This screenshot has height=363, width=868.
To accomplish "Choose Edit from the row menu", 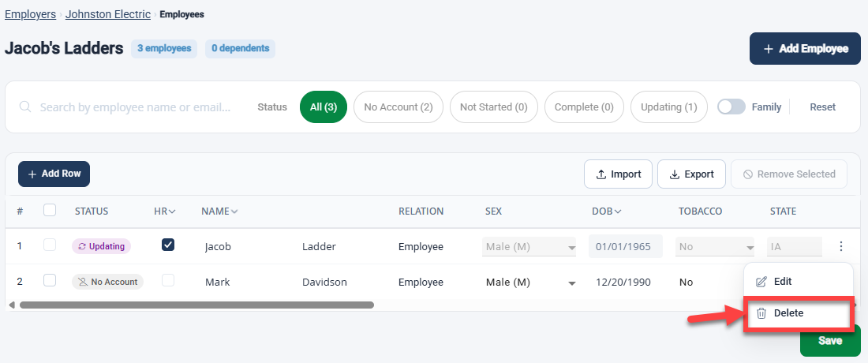I will [x=798, y=281].
